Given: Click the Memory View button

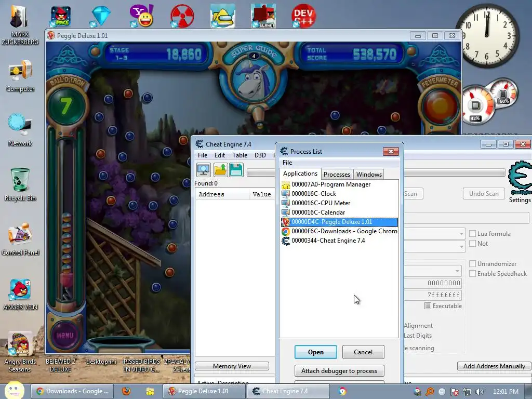Looking at the screenshot, I should (232, 366).
